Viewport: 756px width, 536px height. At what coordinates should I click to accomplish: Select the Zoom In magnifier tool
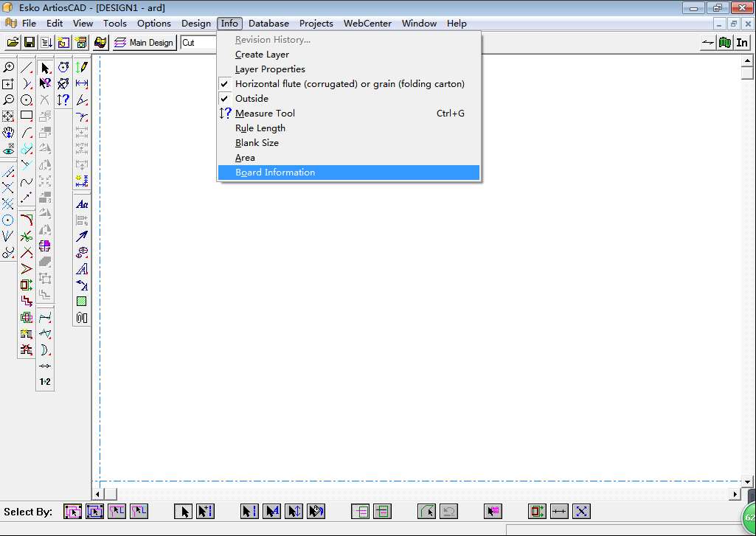click(x=8, y=68)
